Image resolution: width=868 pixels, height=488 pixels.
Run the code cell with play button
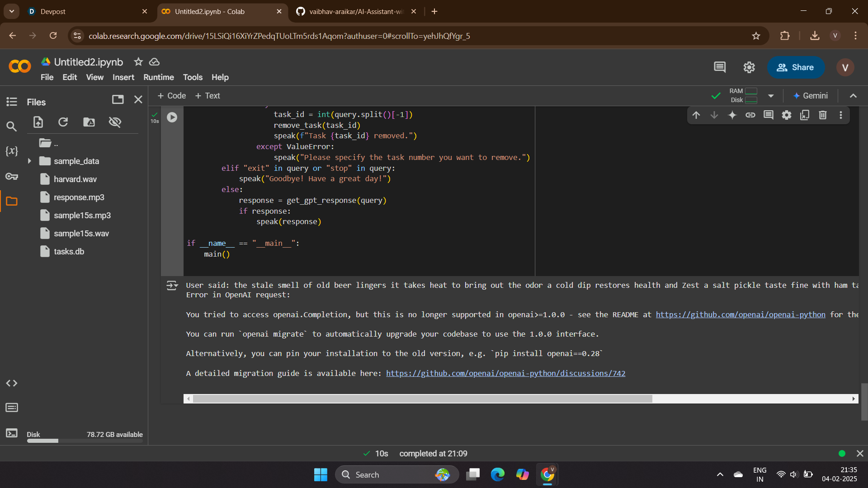pyautogui.click(x=172, y=117)
